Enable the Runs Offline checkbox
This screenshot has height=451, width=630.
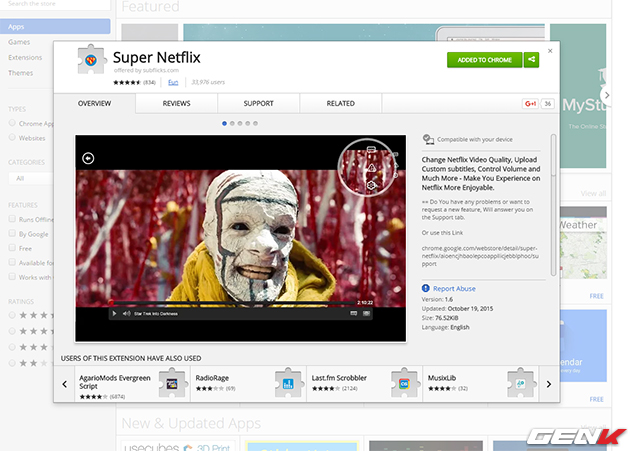click(12, 219)
